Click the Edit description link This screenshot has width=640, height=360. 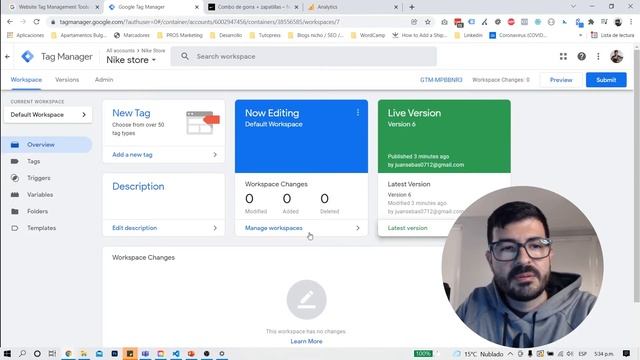click(x=134, y=228)
